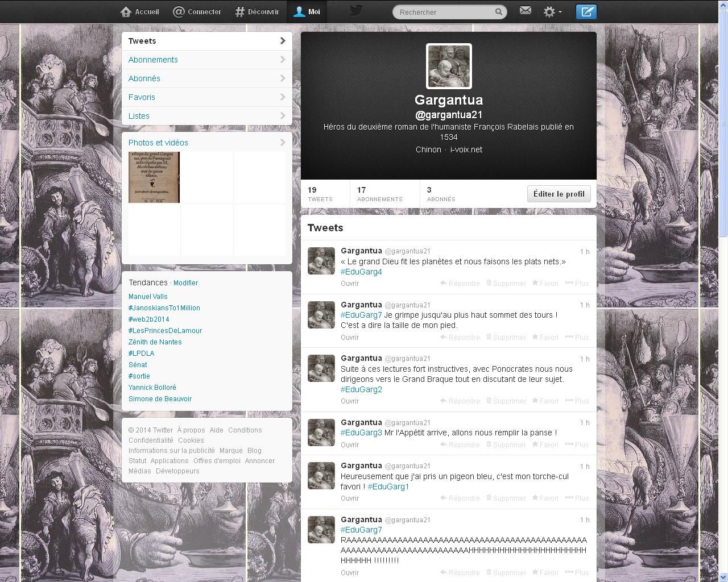Image resolution: width=728 pixels, height=582 pixels.
Task: Expand Ouvrir on #EduGarg4 tweet
Action: (x=350, y=284)
